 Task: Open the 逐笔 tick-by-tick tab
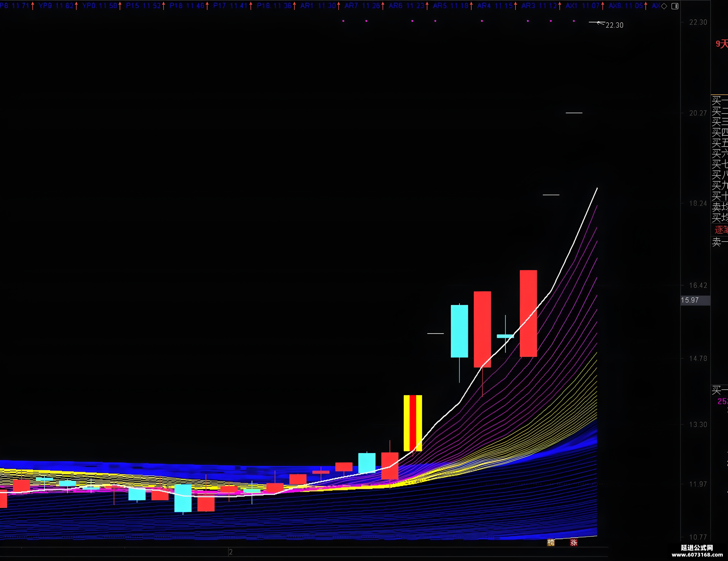tap(721, 230)
